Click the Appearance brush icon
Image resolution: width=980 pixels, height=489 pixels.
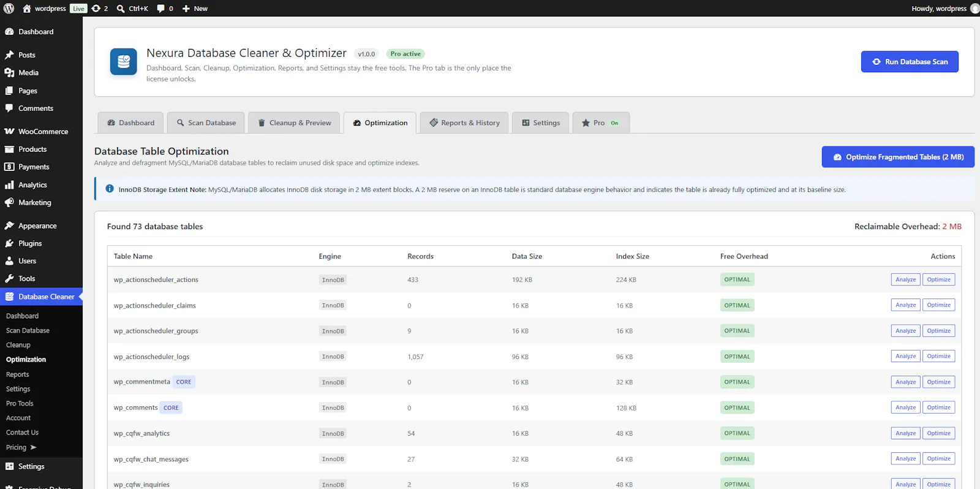pos(9,226)
